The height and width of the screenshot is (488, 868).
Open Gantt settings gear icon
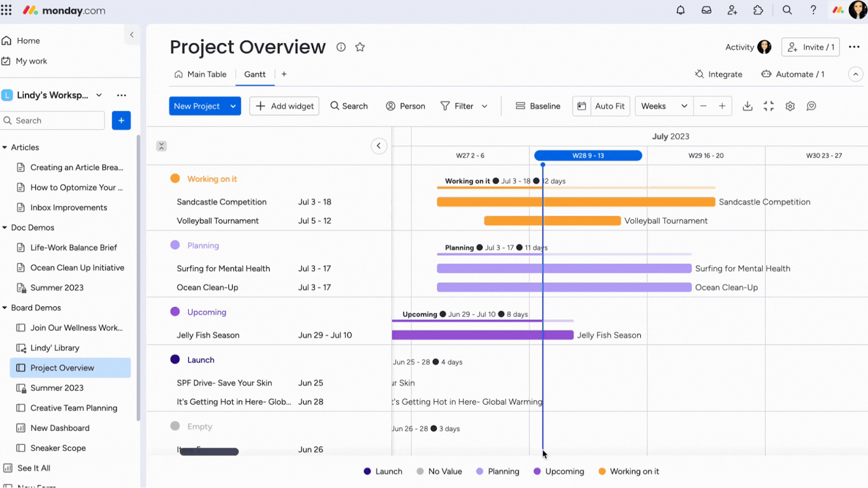[x=789, y=106]
